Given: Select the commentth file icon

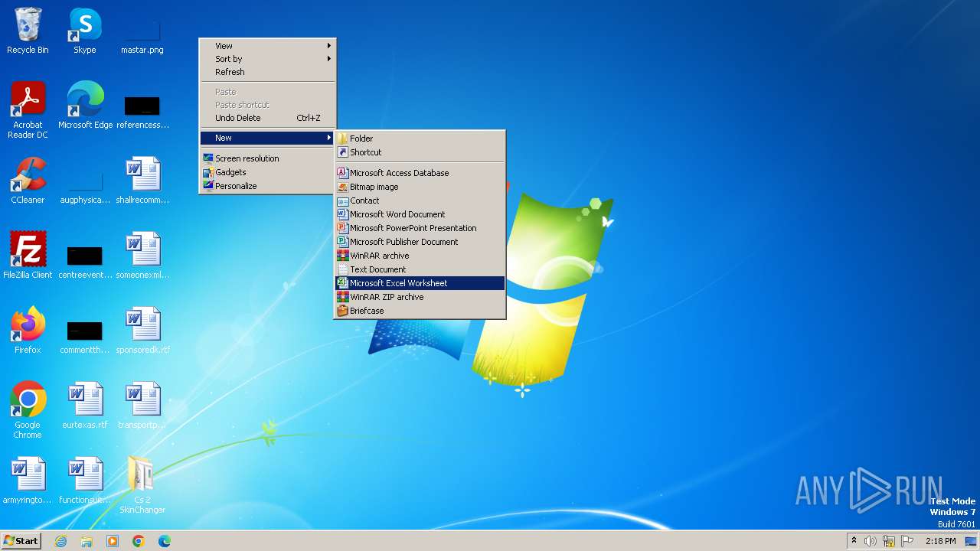Looking at the screenshot, I should point(85,337).
